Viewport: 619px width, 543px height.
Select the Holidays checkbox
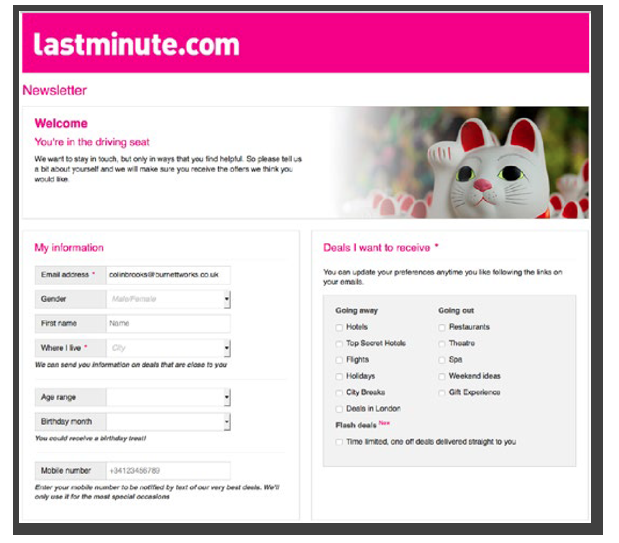[340, 376]
